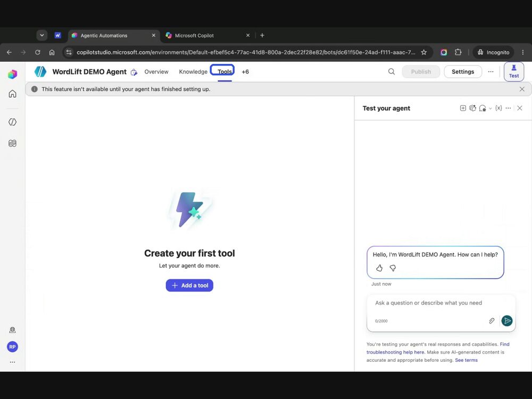Open the browser three-dot menu
Screen dimensions: 532x399
coord(522,52)
